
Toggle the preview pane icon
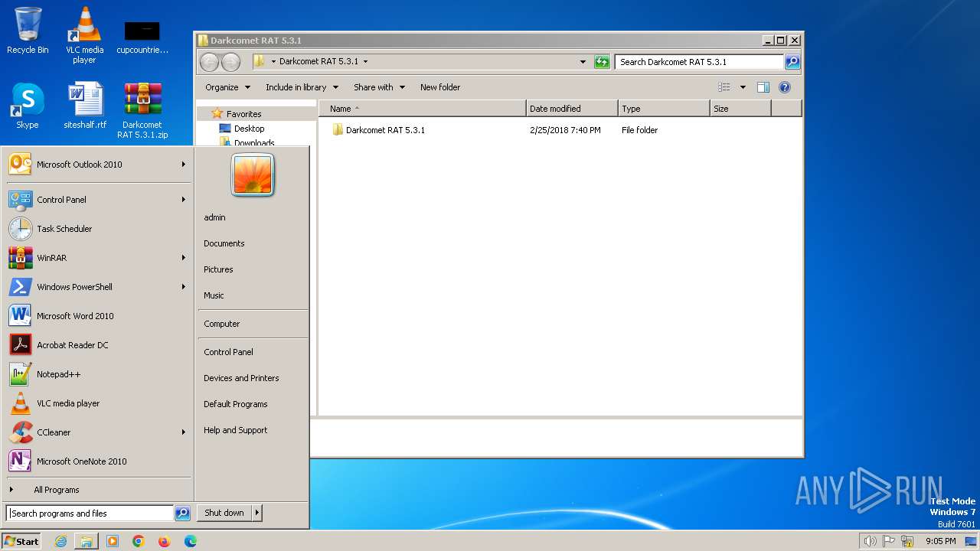763,87
